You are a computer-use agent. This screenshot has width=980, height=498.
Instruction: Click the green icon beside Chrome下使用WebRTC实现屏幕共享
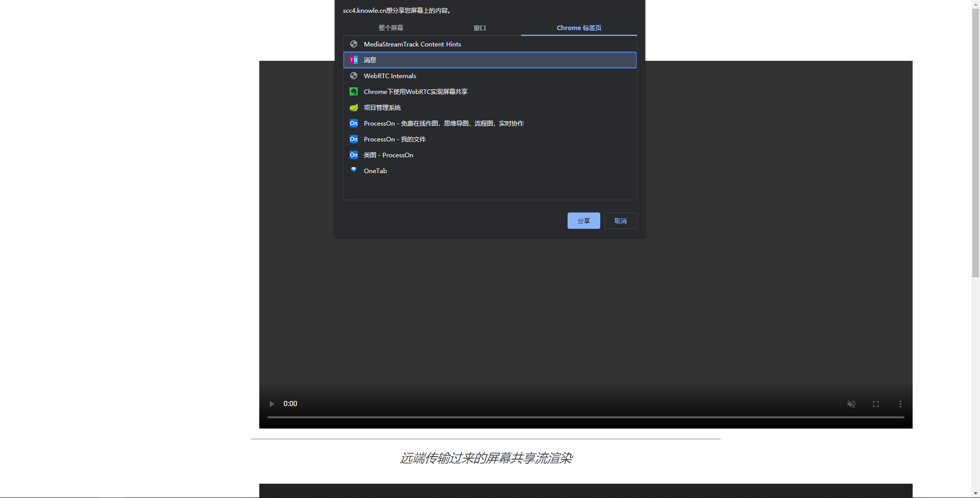point(354,91)
